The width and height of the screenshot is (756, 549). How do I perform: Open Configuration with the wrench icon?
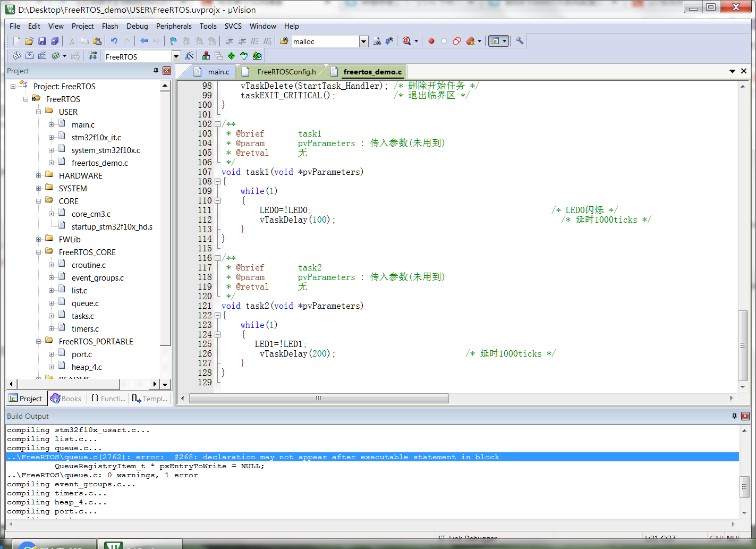point(520,41)
